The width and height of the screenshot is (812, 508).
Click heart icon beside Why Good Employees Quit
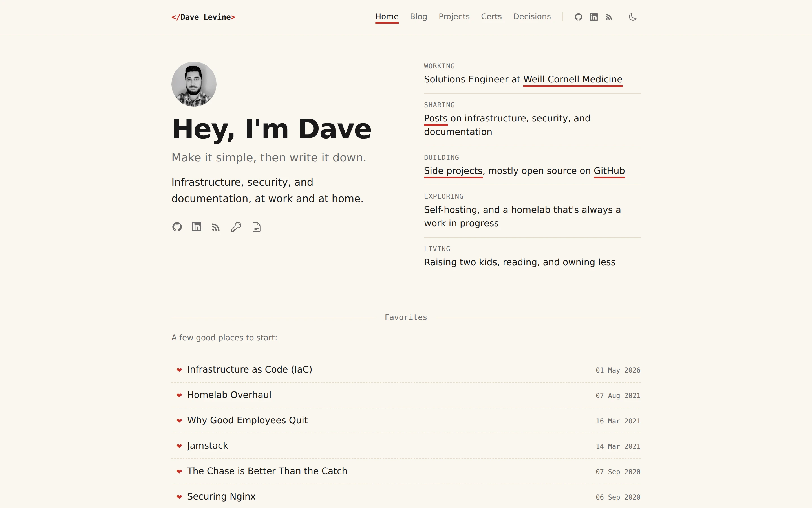pyautogui.click(x=179, y=421)
